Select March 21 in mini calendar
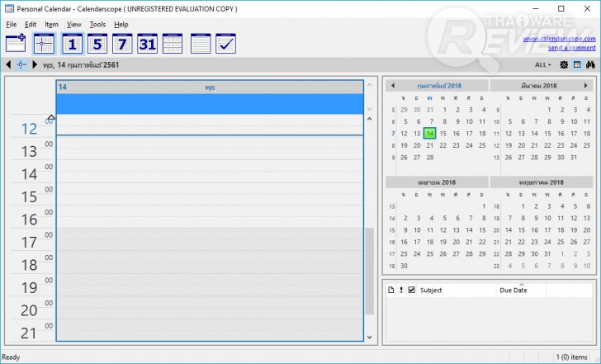601x364 pixels. pyautogui.click(x=535, y=145)
